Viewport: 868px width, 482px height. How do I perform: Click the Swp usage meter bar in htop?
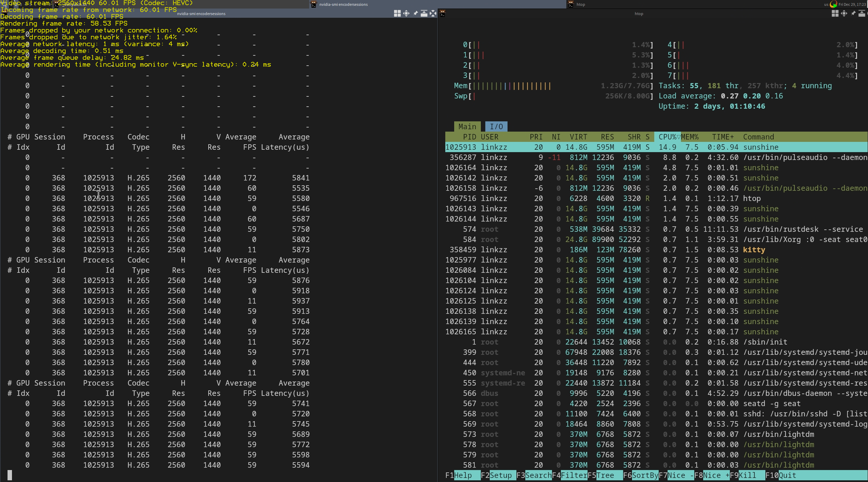[x=554, y=96]
